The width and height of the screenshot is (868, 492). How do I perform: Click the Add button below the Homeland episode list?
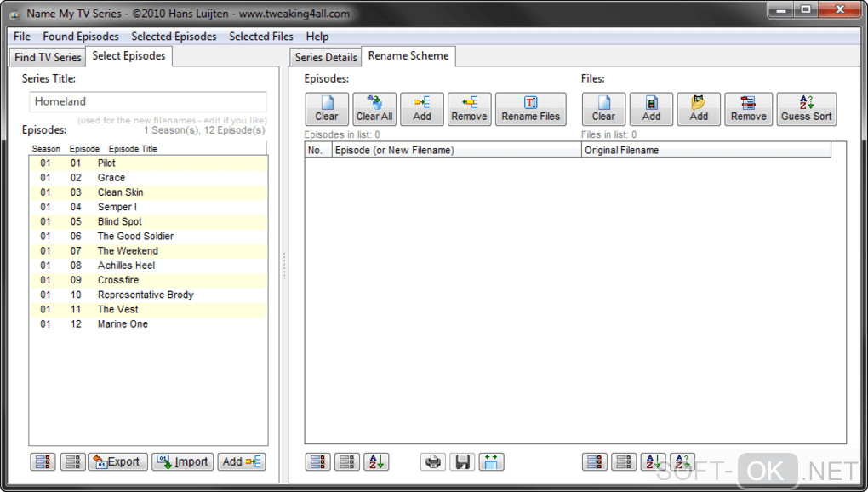[242, 461]
